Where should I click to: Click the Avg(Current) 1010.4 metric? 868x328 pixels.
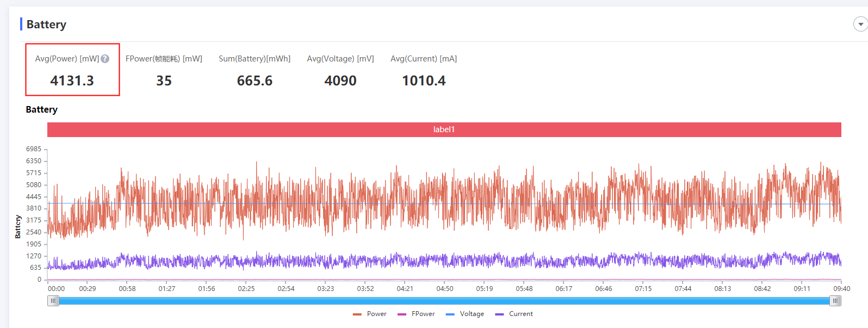(424, 71)
